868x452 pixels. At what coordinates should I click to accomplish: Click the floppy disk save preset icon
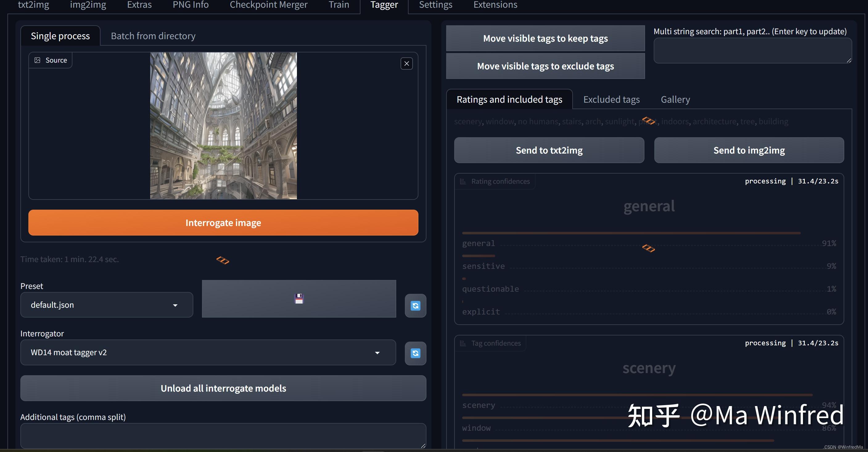tap(299, 298)
